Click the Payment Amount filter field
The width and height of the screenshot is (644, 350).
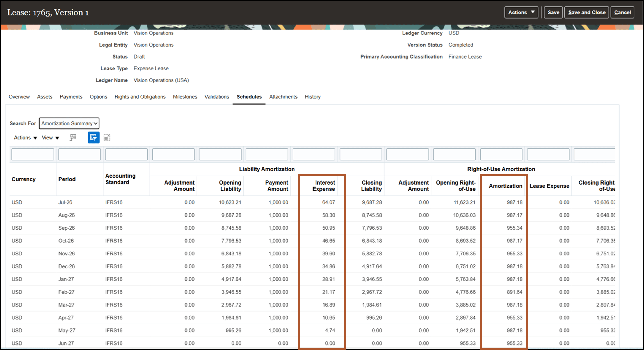click(267, 154)
